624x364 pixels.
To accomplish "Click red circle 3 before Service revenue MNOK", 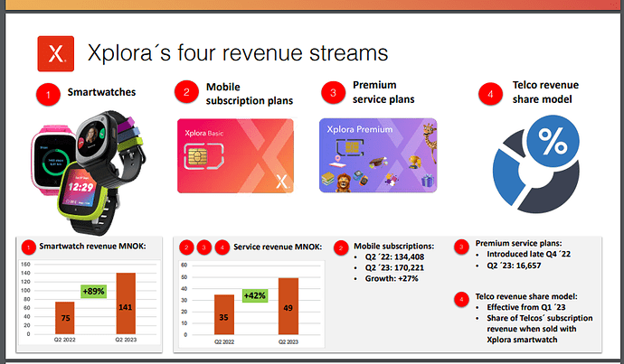I will (204, 247).
